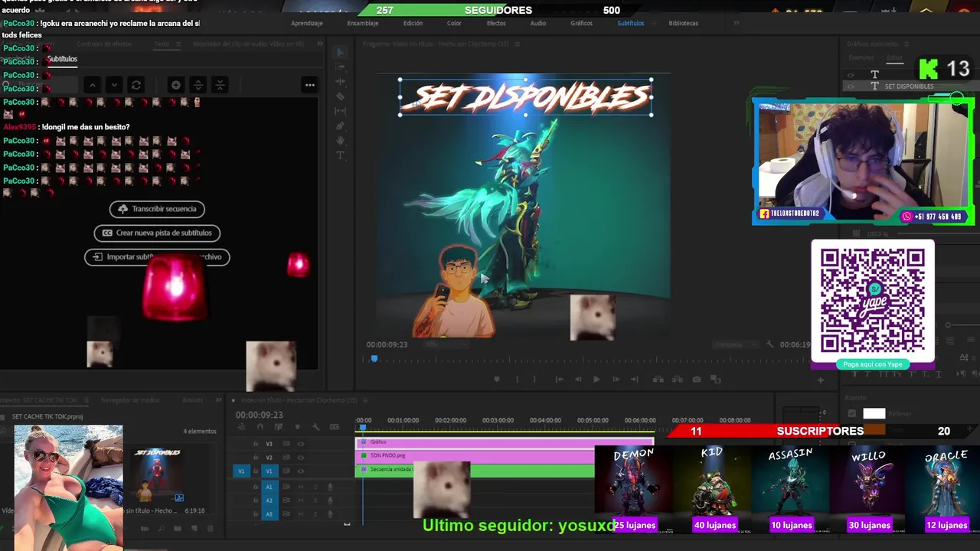Click the refresh icon in the Text panel
Viewport: 980px width, 551px height.
(x=136, y=85)
